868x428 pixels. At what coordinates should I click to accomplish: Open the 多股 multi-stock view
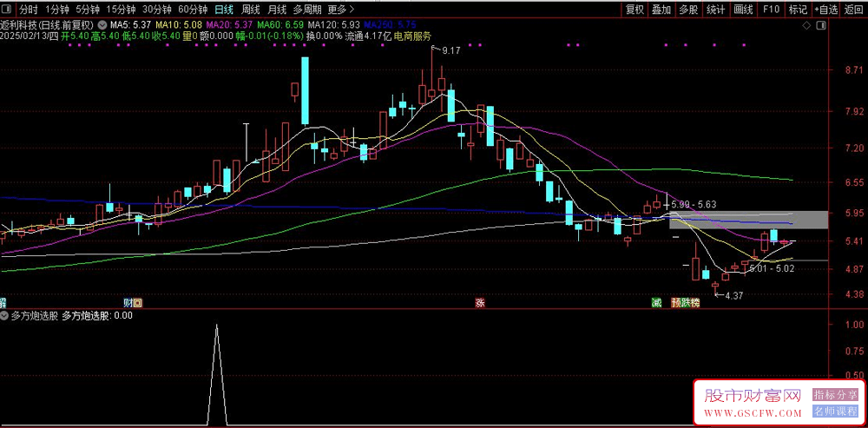click(688, 10)
